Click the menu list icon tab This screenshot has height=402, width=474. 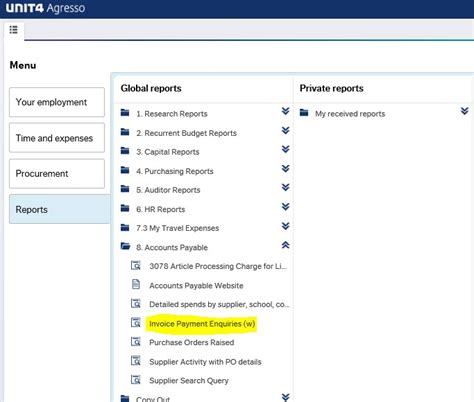pyautogui.click(x=14, y=30)
